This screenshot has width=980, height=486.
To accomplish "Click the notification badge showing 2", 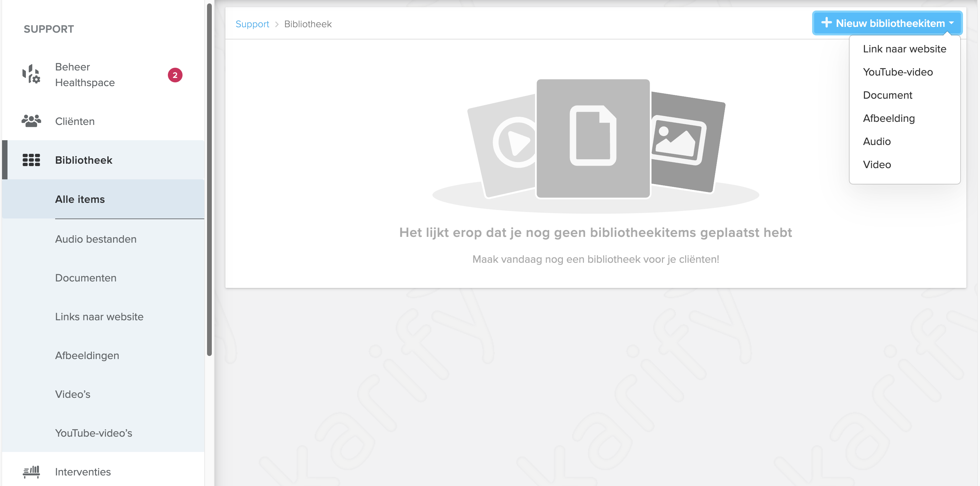I will 175,75.
